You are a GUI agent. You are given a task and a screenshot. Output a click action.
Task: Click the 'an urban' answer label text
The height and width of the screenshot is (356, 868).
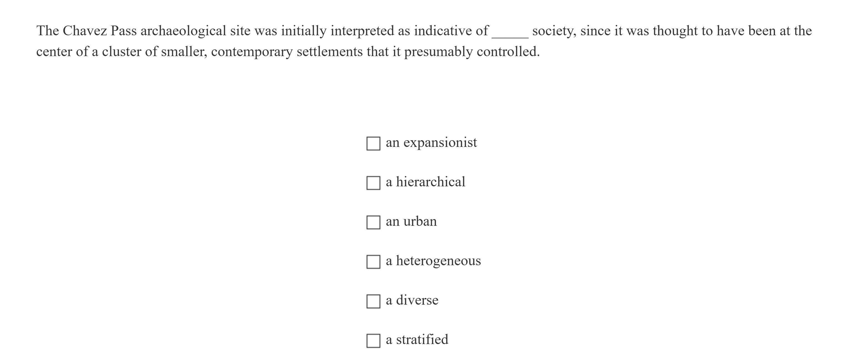411,222
